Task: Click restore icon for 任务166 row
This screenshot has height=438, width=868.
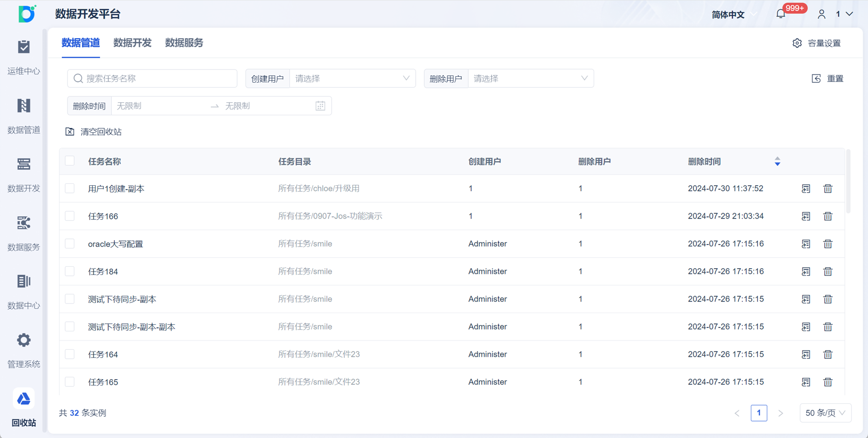Action: tap(806, 216)
